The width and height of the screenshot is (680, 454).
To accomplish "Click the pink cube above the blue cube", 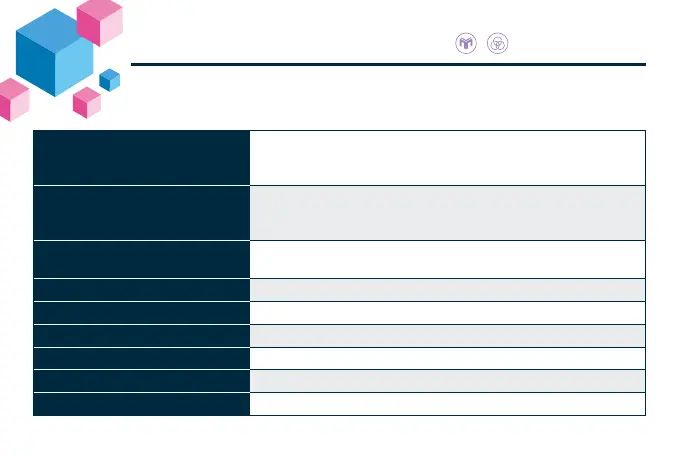I will pyautogui.click(x=99, y=22).
